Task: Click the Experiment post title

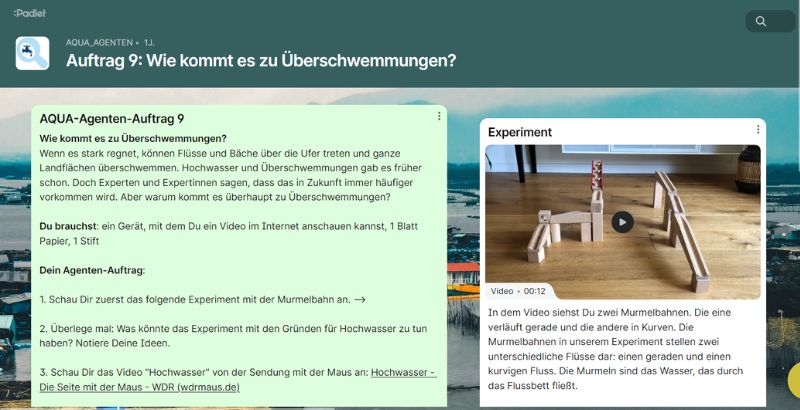Action: (519, 132)
